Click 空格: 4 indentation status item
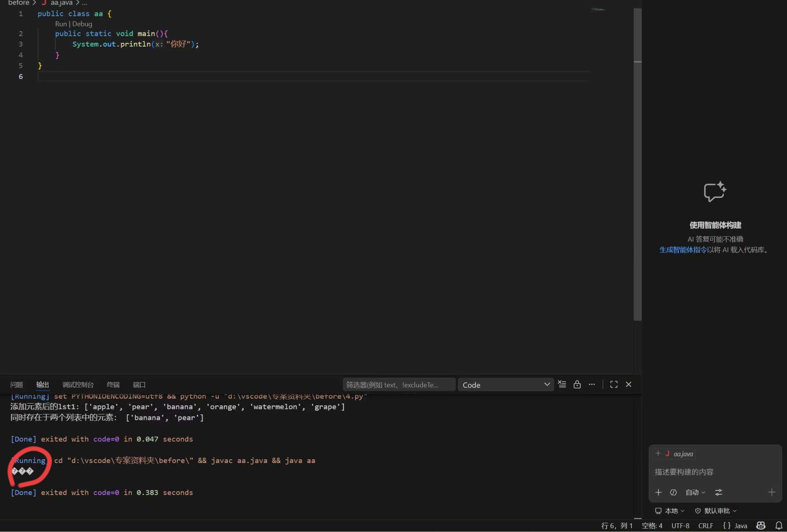Viewport: 787px width, 532px height. [x=652, y=526]
